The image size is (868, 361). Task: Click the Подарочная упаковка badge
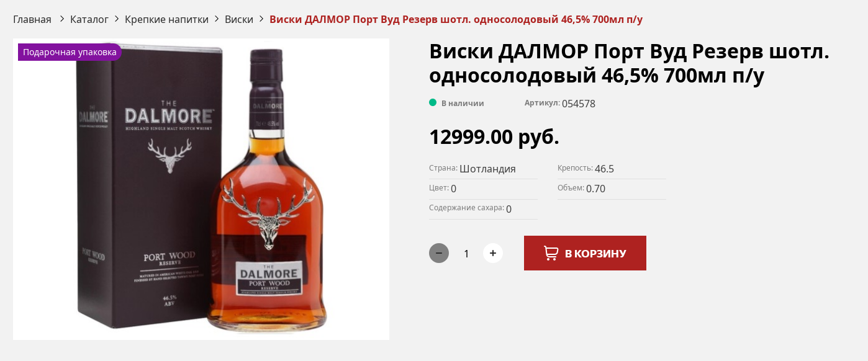(70, 52)
